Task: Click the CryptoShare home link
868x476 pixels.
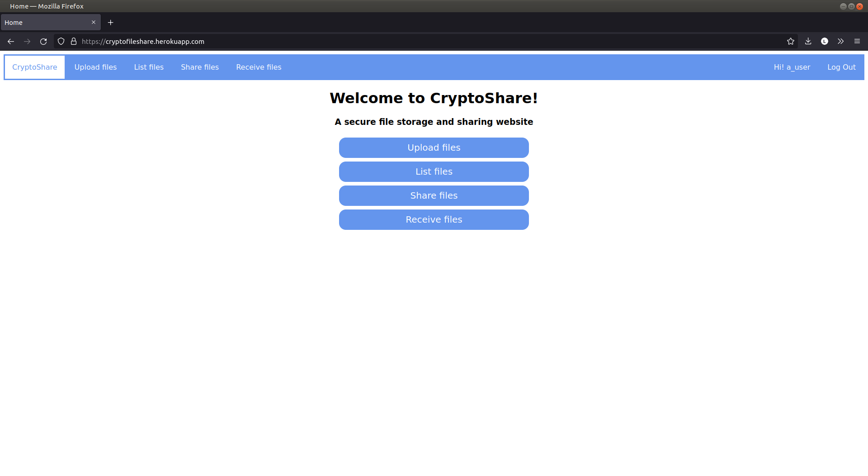Action: coord(34,67)
